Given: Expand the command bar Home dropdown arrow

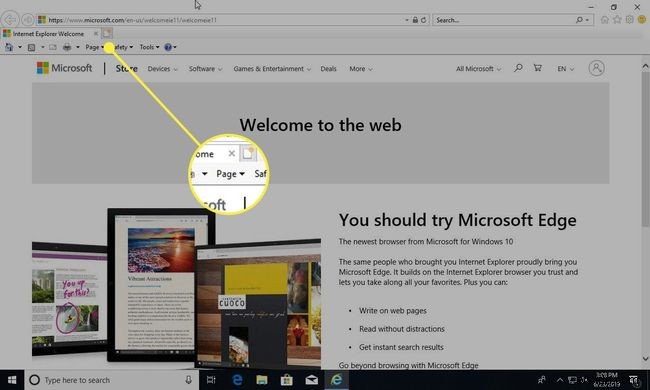Looking at the screenshot, I should [x=19, y=47].
